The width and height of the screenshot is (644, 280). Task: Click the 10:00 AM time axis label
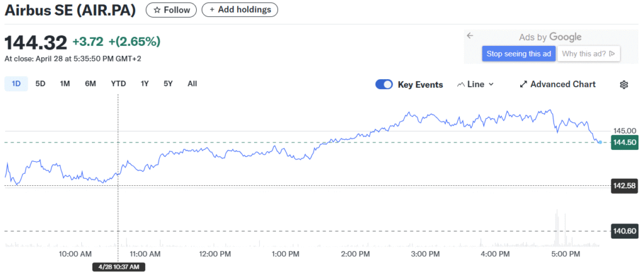[x=75, y=254]
